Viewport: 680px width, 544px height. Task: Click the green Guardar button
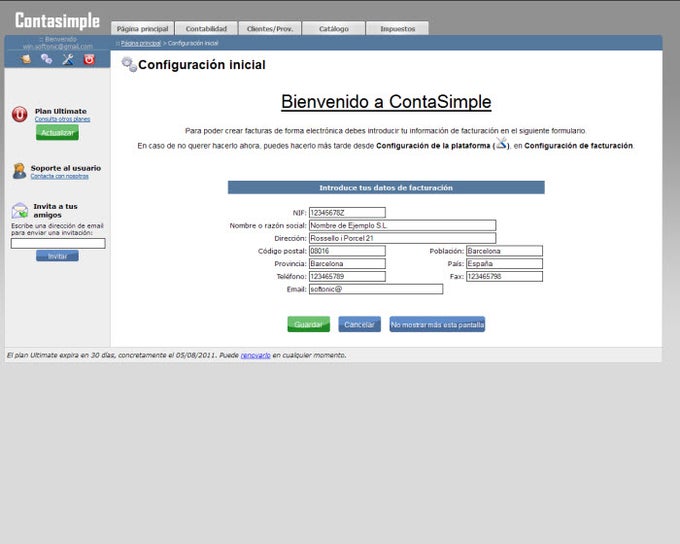coord(308,324)
